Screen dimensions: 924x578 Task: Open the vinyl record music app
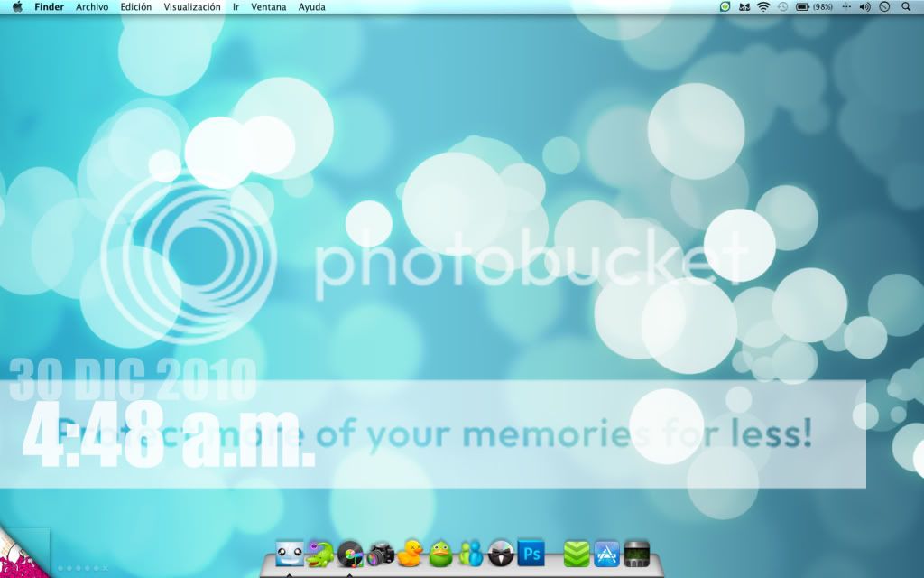pos(350,553)
